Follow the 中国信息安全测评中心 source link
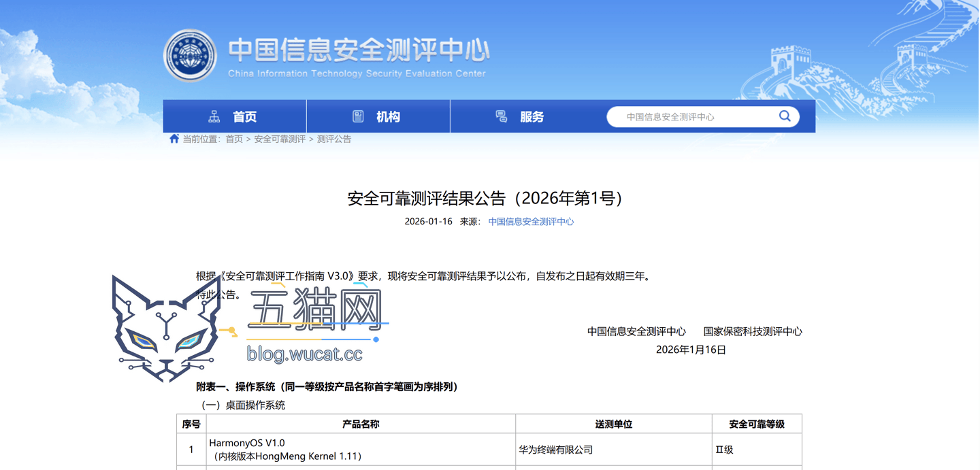Screen dimensions: 980x470 531,222
